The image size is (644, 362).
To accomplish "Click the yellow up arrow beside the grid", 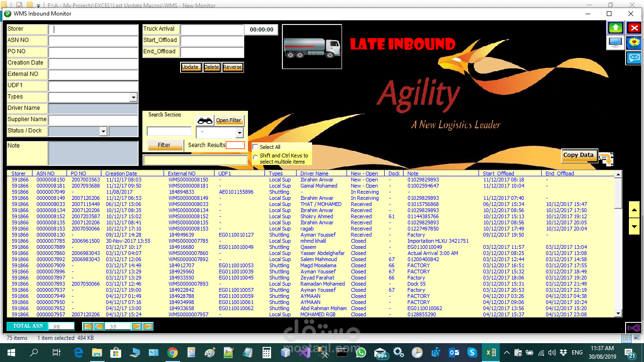I will pyautogui.click(x=634, y=211).
